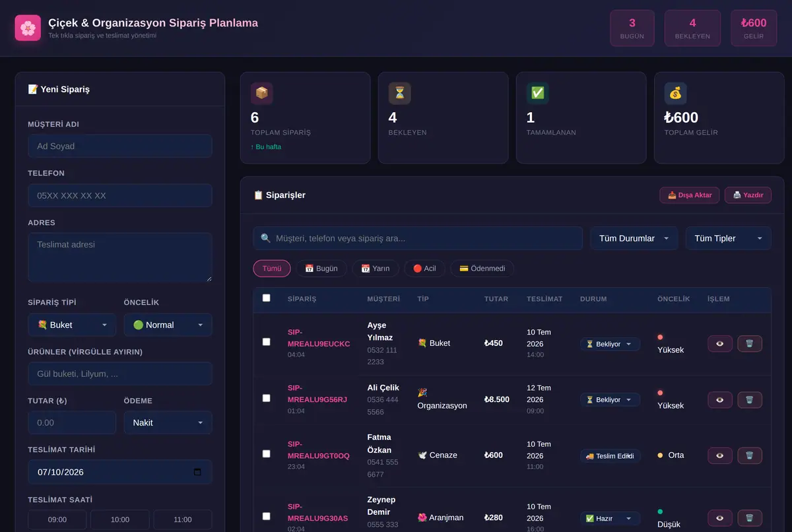This screenshot has height=532, width=792.
Task: View details of Zeynep Demir's order
Action: [720, 518]
